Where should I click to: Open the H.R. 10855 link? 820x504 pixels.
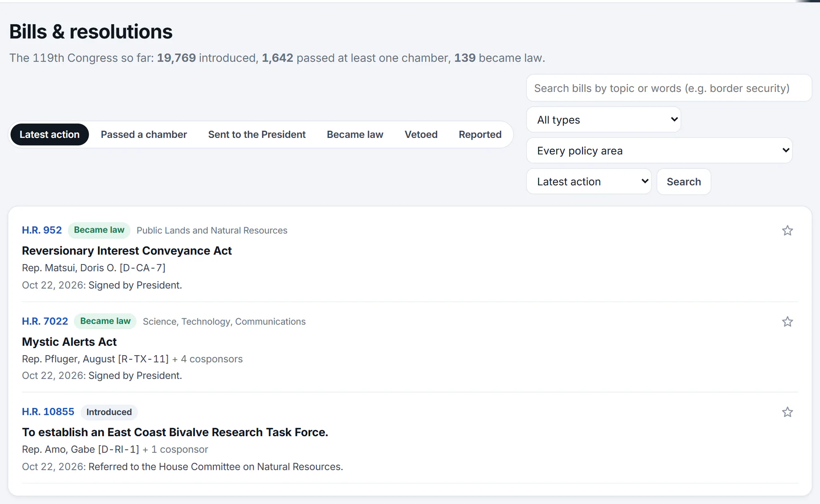click(x=48, y=412)
